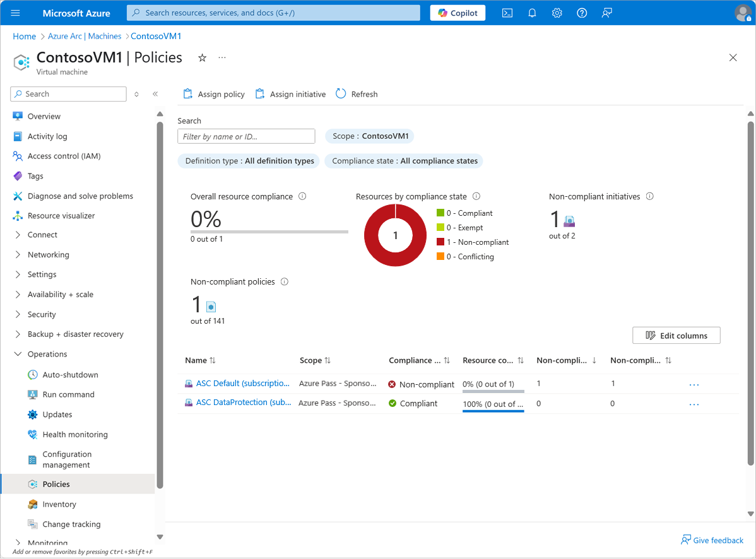Click the feedback icon in top bar

pos(607,13)
